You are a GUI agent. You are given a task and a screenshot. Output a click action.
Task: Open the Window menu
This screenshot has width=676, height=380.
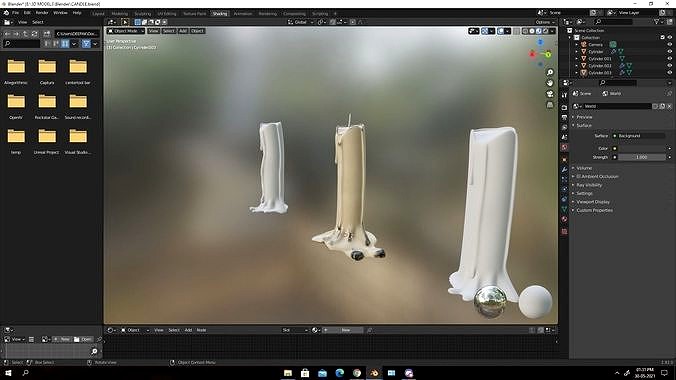(x=60, y=13)
